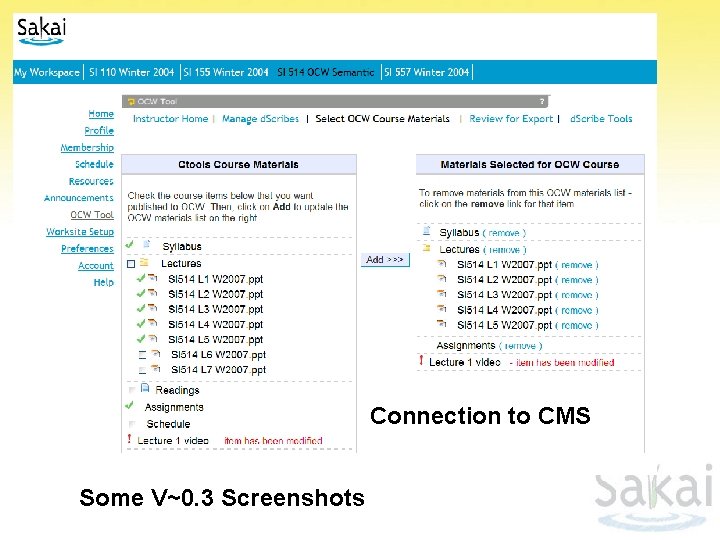Remove SI514 L3 W2007.ppt from OCW list
The height and width of the screenshot is (540, 720).
coord(577,295)
